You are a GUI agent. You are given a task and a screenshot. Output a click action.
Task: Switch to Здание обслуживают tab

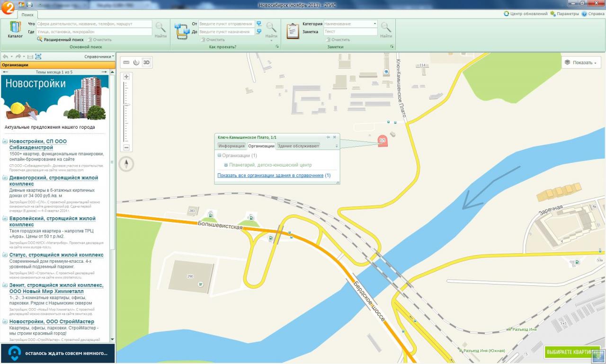298,146
